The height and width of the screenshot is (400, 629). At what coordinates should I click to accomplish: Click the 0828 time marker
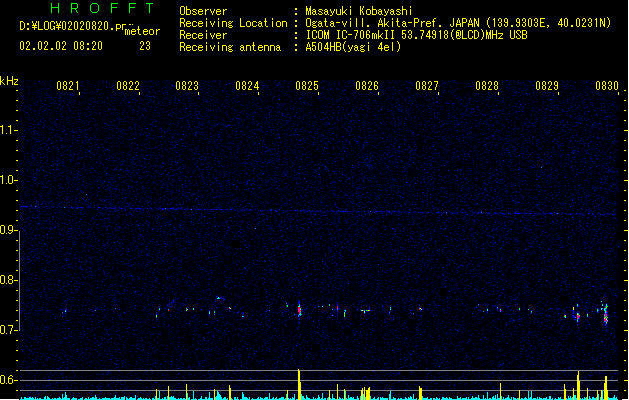tap(487, 86)
